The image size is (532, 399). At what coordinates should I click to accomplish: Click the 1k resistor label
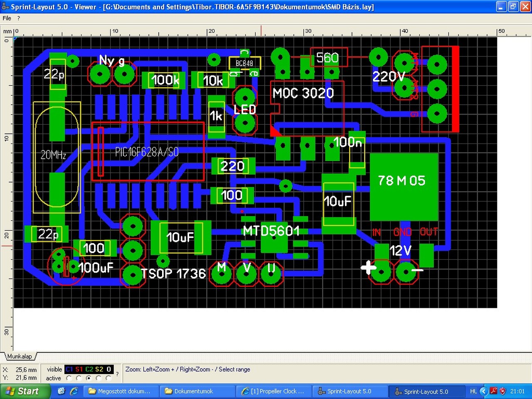click(x=216, y=116)
